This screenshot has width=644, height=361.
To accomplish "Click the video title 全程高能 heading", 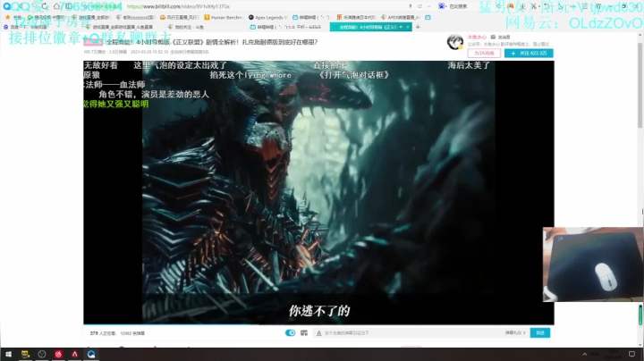I will click(212, 42).
